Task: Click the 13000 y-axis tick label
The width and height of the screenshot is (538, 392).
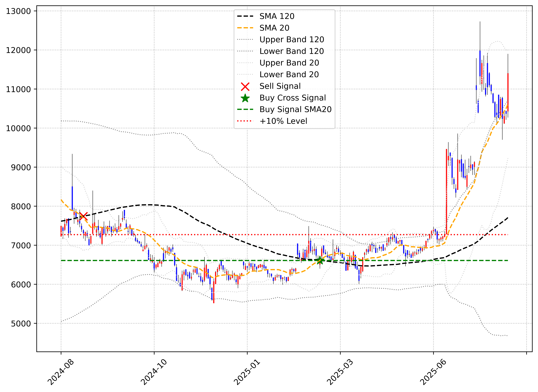Action: tap(18, 11)
